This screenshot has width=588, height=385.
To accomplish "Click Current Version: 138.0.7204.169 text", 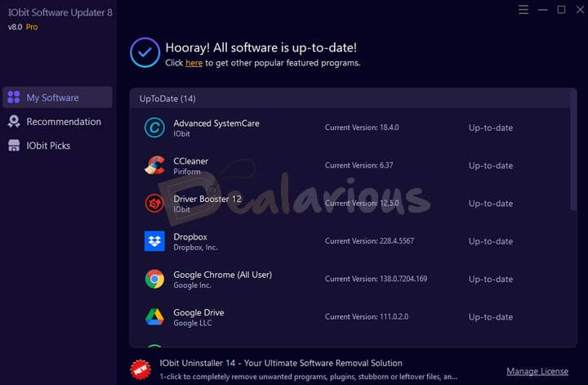I will (376, 280).
